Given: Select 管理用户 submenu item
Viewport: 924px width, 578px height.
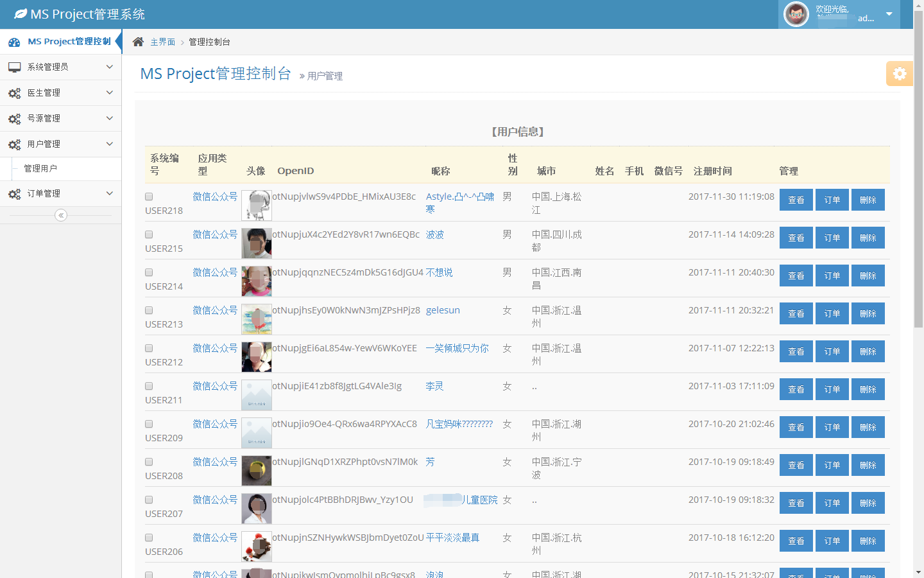Looking at the screenshot, I should click(40, 168).
